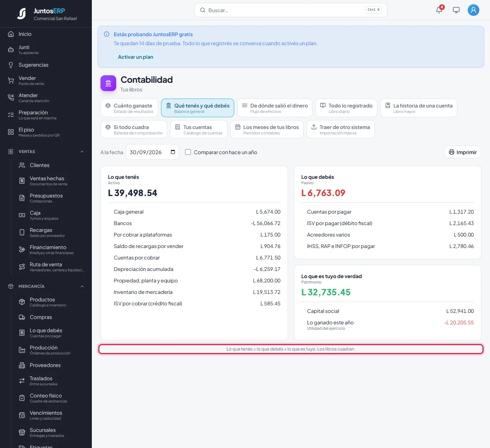Open Si todo cuadra balanza tab

point(134,129)
